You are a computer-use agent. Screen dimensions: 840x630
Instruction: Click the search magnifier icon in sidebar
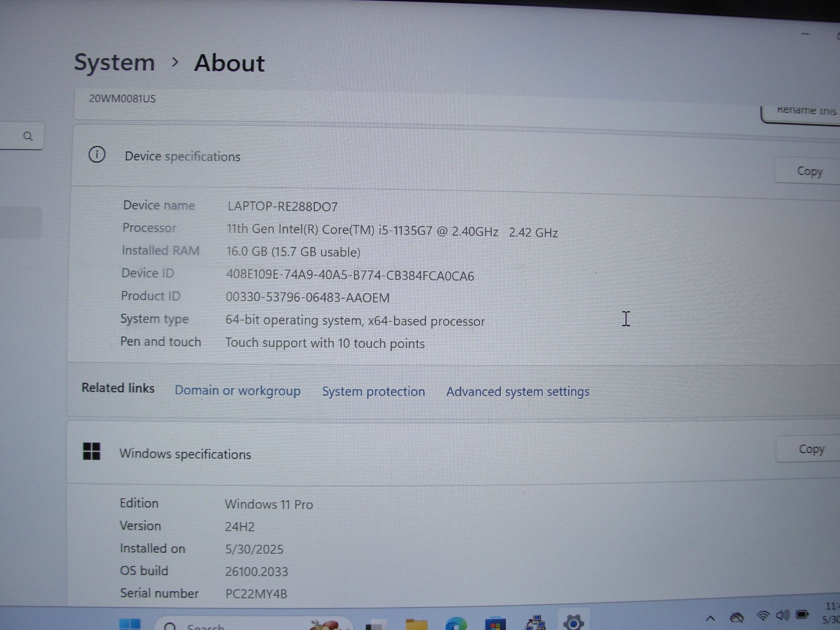(x=28, y=137)
